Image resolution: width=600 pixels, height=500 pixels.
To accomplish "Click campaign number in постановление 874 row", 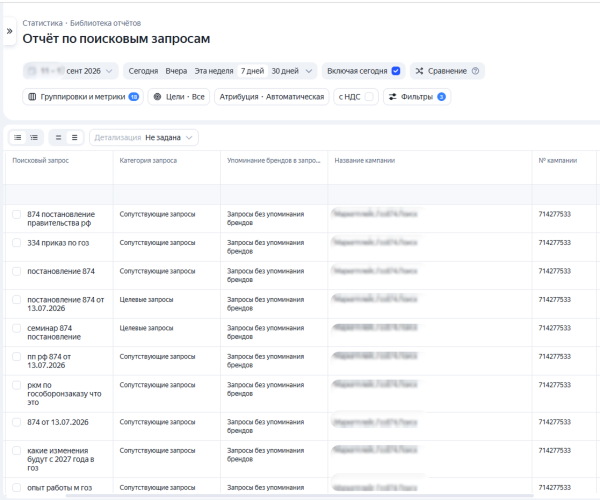I will pyautogui.click(x=554, y=271).
